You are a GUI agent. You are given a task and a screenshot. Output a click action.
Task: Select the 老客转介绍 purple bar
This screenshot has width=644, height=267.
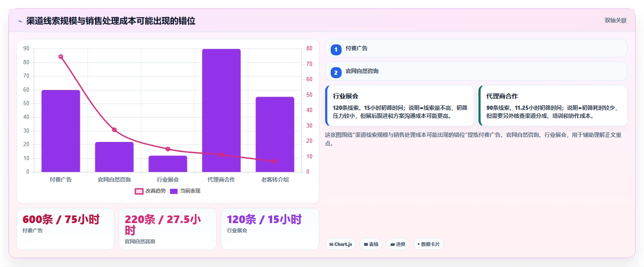(275, 134)
